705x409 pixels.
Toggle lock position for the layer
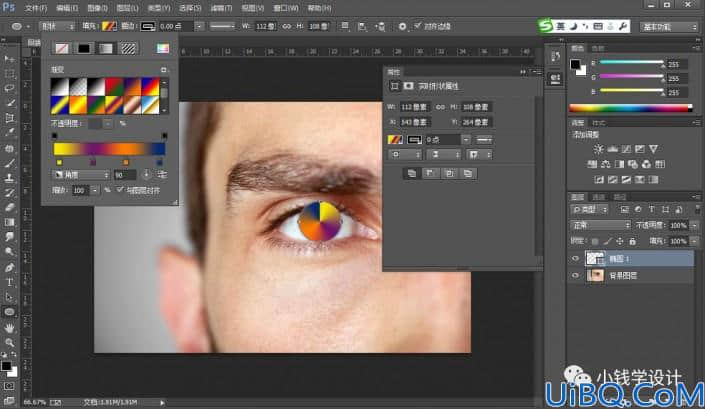pos(620,241)
